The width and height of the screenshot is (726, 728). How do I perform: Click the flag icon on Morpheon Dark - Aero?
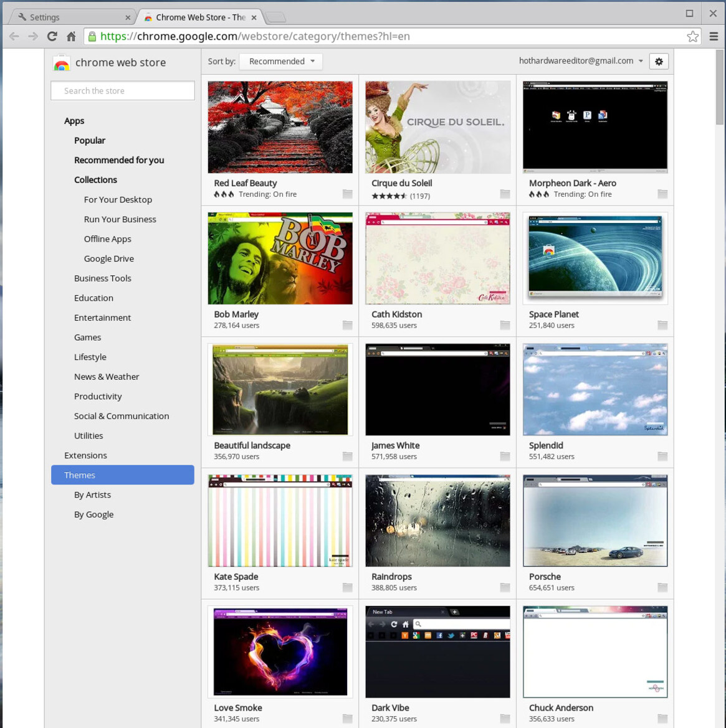pyautogui.click(x=662, y=194)
